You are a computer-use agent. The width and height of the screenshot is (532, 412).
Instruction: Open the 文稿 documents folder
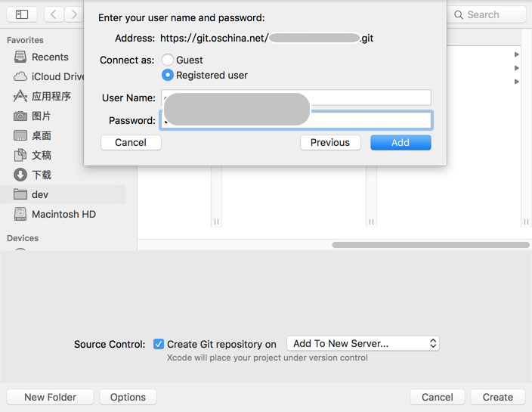coord(41,155)
